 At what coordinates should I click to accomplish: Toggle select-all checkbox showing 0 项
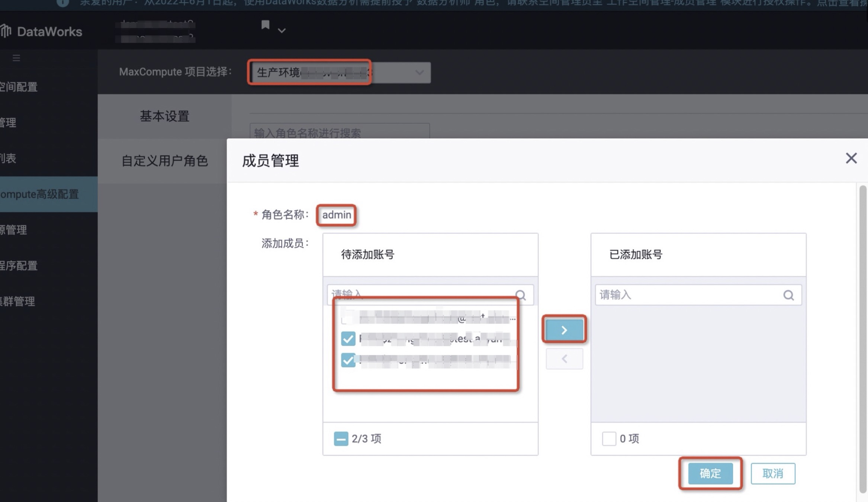point(609,439)
